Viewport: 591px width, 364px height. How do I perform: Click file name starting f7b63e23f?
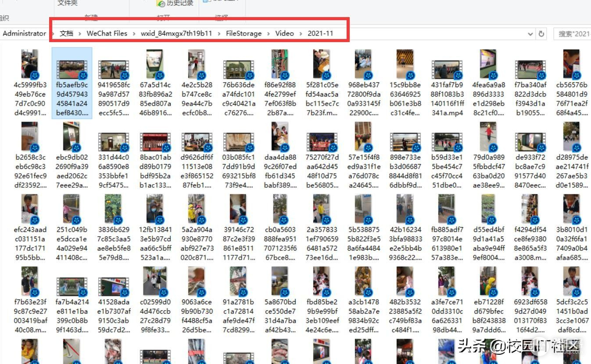tap(30, 316)
